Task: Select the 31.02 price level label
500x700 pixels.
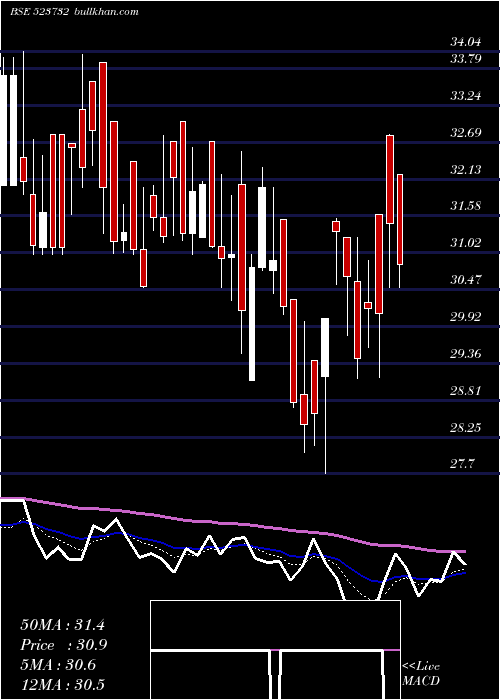Action: [x=466, y=243]
